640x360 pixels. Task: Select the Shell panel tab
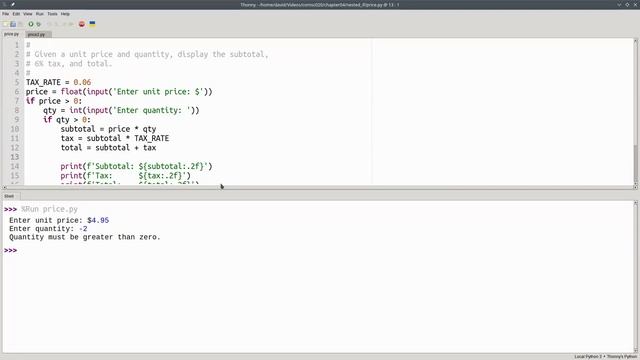[x=9, y=196]
